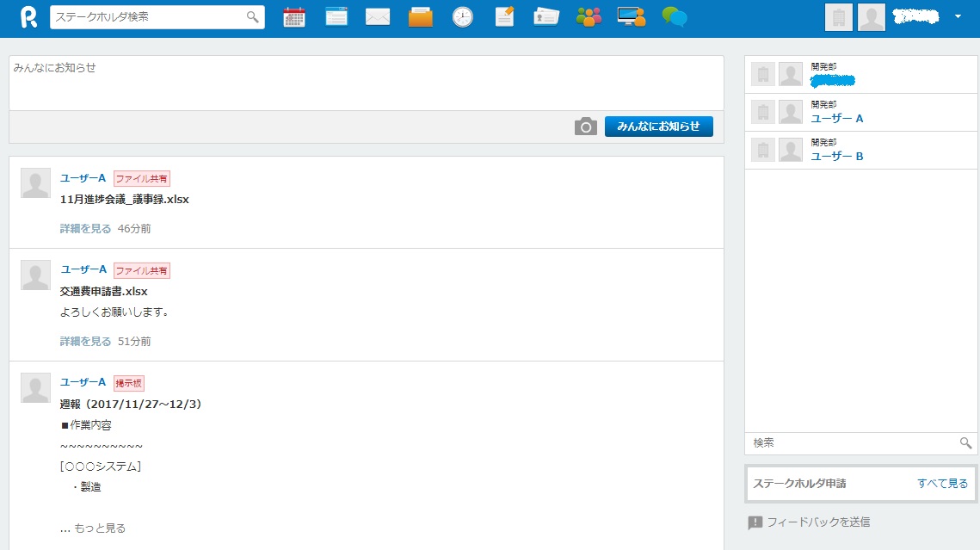Open the account dropdown arrow at top right
This screenshot has height=550, width=980.
[958, 16]
